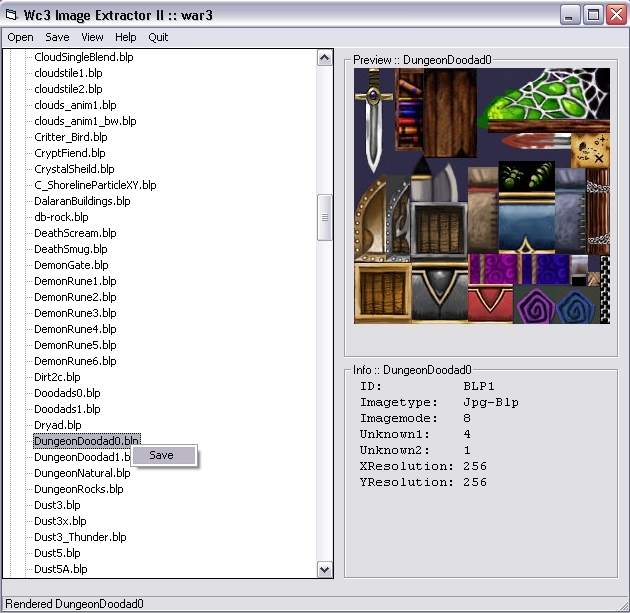Viewport: 630px width, 613px height.
Task: Select Doodads1.blp
Action: point(67,409)
